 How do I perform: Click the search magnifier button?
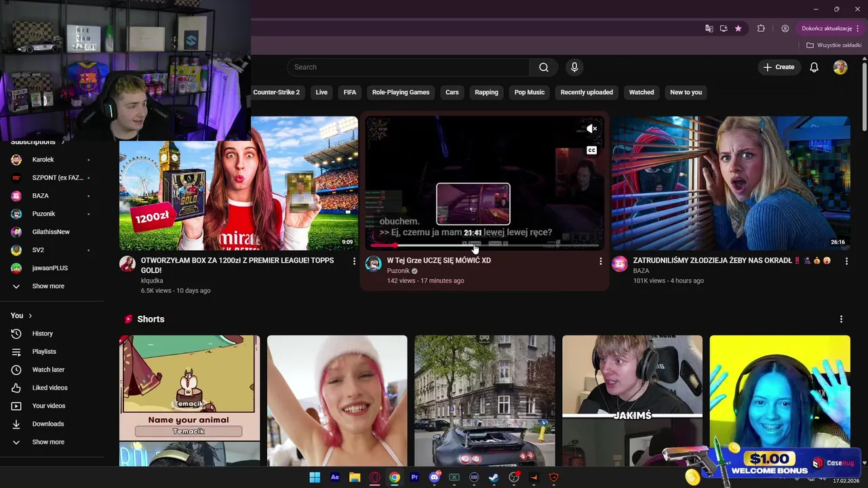click(544, 67)
